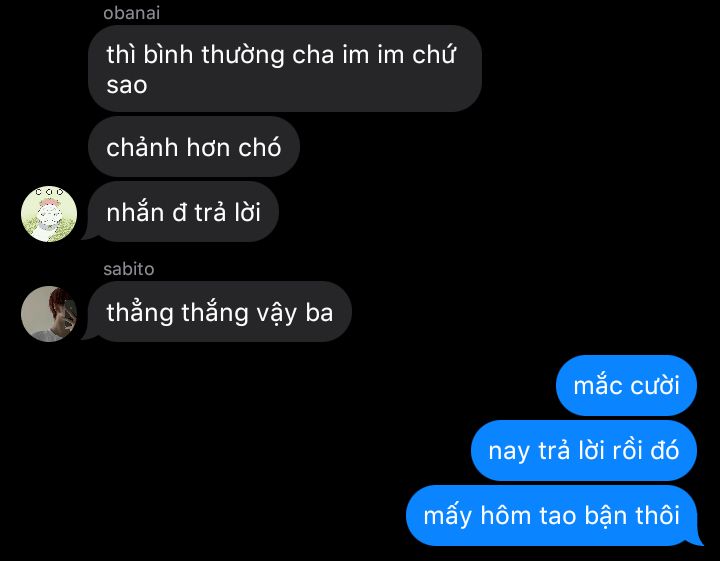This screenshot has width=720, height=561.
Task: Tap the blue 'mắc cười' message bubble
Action: [x=626, y=385]
